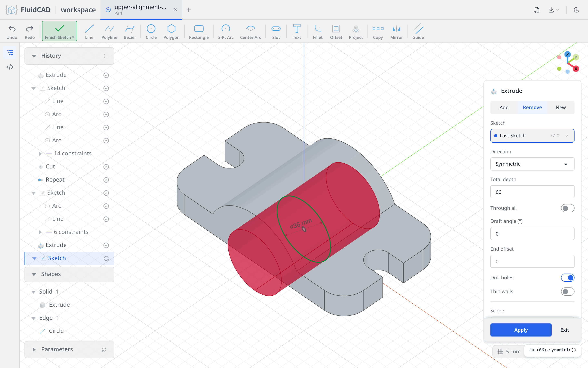The width and height of the screenshot is (588, 368).
Task: Switch extrude mode to New
Action: point(561,107)
